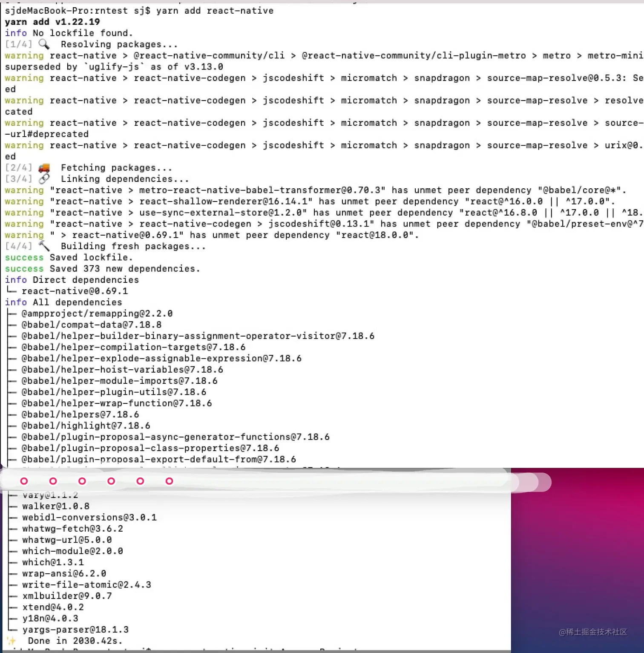Click the 'No lockfile found.' info line
The width and height of the screenshot is (644, 653).
(69, 33)
